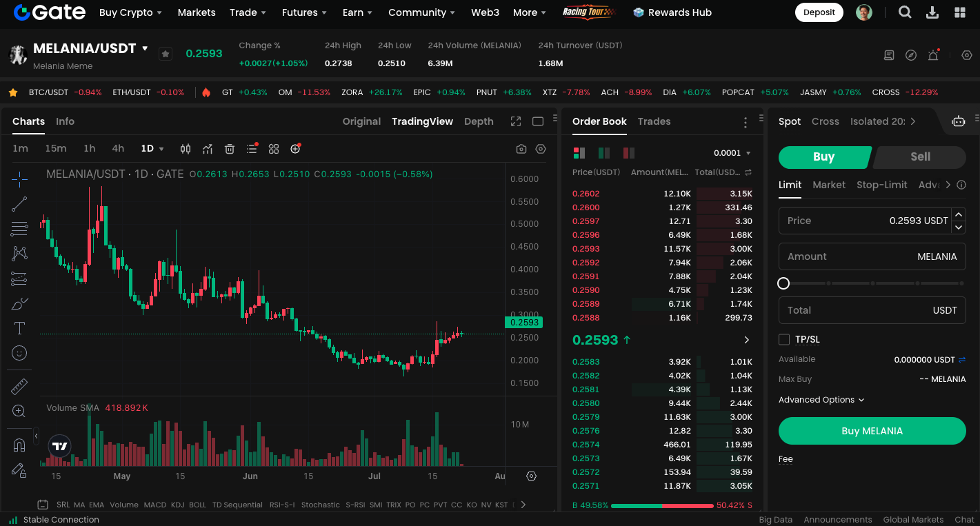Expand Advanced Options section
The image size is (980, 526).
(821, 400)
